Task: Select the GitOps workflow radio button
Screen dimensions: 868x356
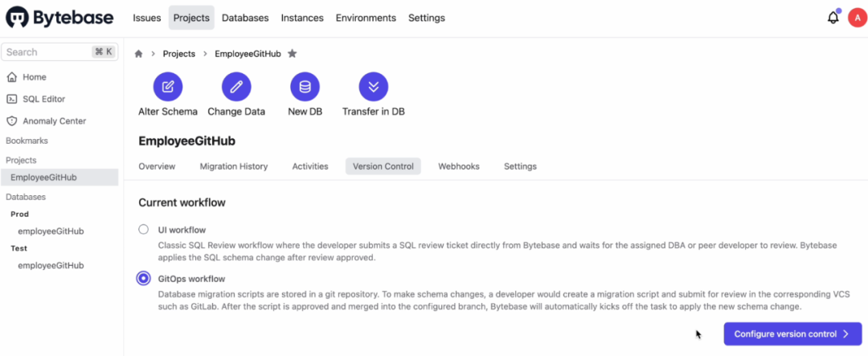Action: (144, 278)
